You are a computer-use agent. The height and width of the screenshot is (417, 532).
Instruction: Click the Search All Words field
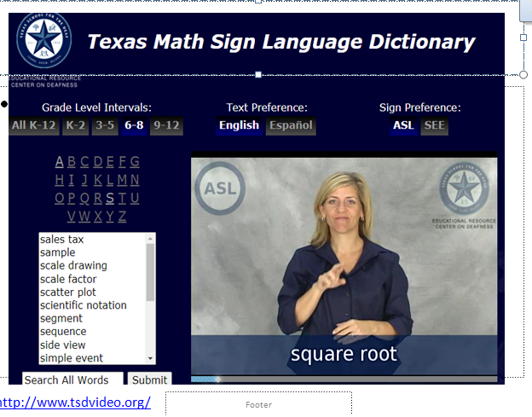72,380
